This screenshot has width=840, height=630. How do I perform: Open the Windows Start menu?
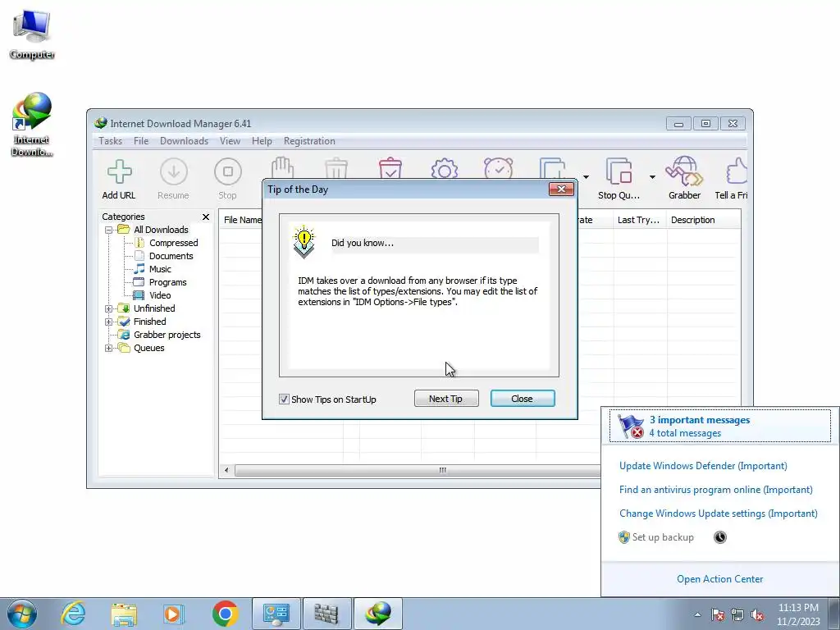[21, 614]
